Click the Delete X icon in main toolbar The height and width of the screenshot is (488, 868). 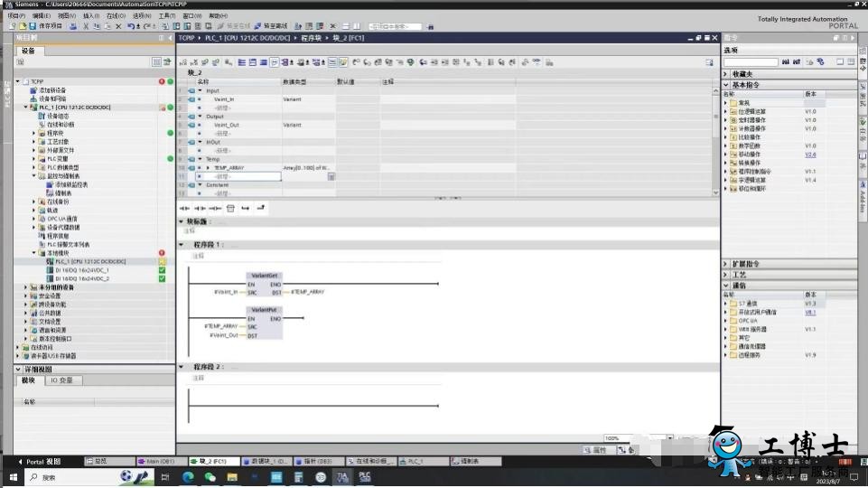pyautogui.click(x=118, y=26)
